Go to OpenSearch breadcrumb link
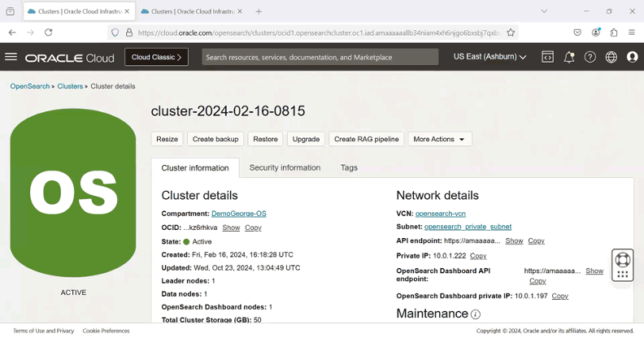 [30, 86]
